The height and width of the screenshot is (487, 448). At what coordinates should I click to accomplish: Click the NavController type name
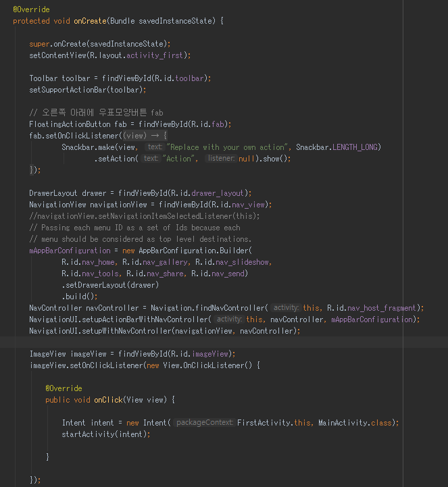click(x=55, y=308)
